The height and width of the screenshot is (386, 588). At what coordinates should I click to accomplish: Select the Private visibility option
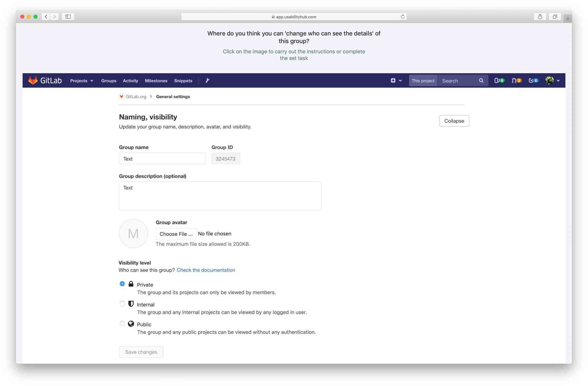[x=122, y=284]
